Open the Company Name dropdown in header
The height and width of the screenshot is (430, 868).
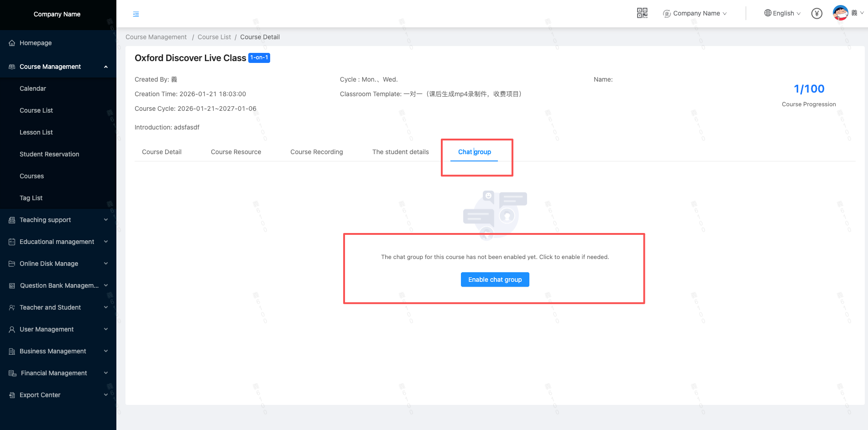[695, 14]
